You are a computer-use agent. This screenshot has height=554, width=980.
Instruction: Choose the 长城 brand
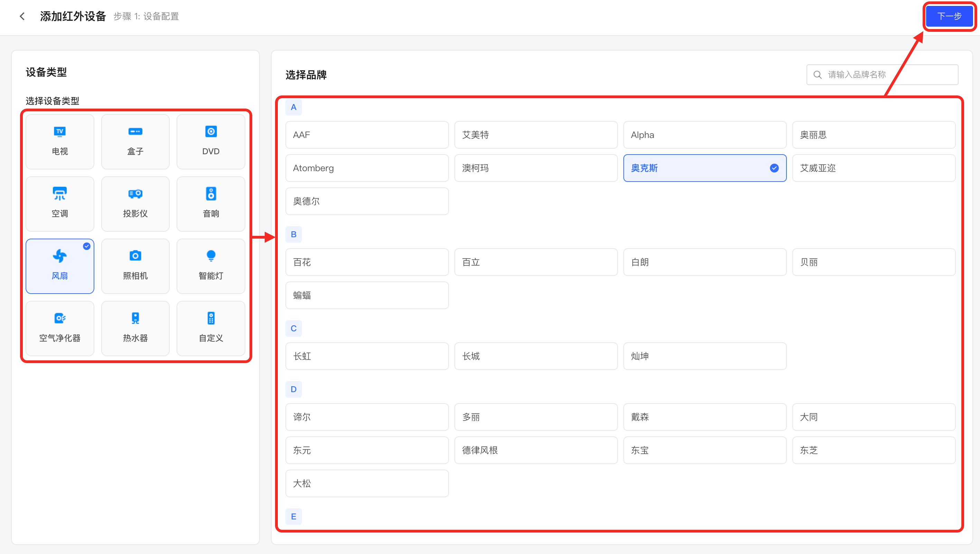pyautogui.click(x=536, y=356)
